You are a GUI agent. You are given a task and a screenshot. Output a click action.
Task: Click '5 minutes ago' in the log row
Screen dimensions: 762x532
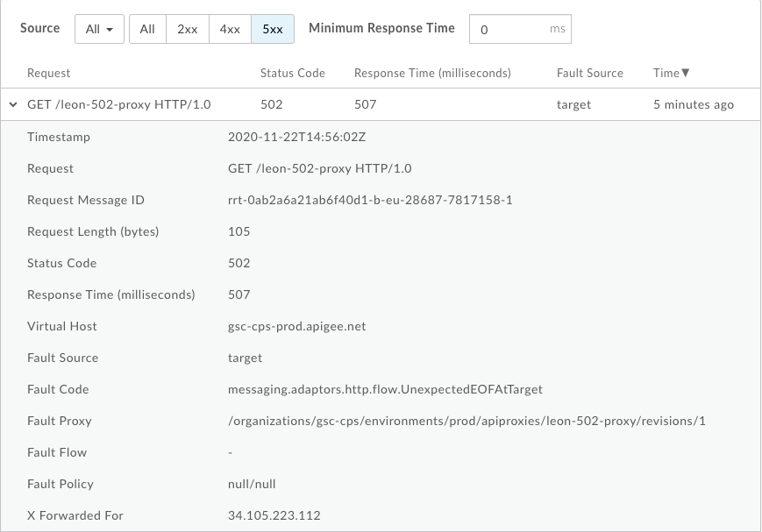pyautogui.click(x=693, y=104)
